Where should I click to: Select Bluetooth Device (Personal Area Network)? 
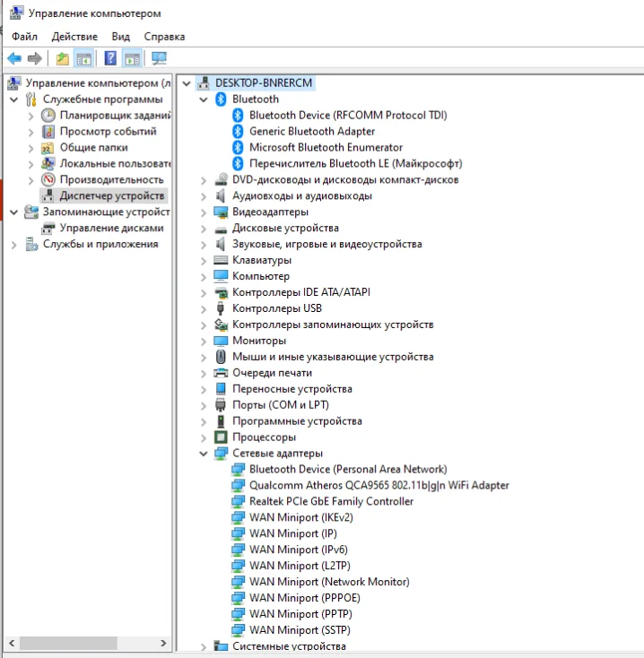(x=348, y=469)
